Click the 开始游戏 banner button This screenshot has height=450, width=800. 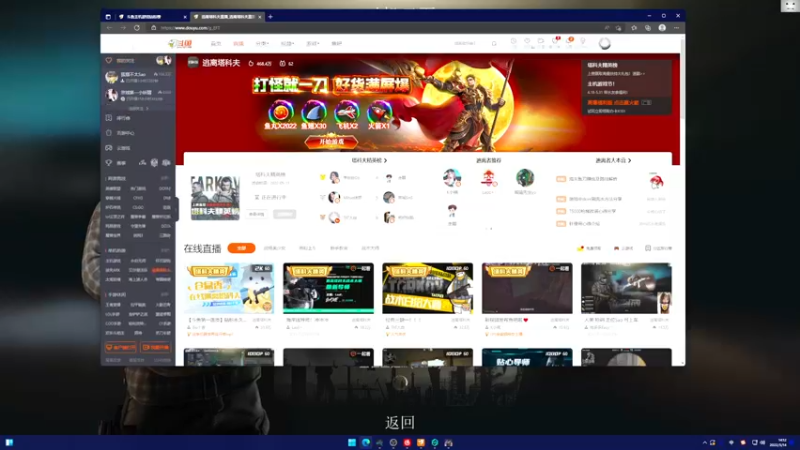click(x=331, y=142)
